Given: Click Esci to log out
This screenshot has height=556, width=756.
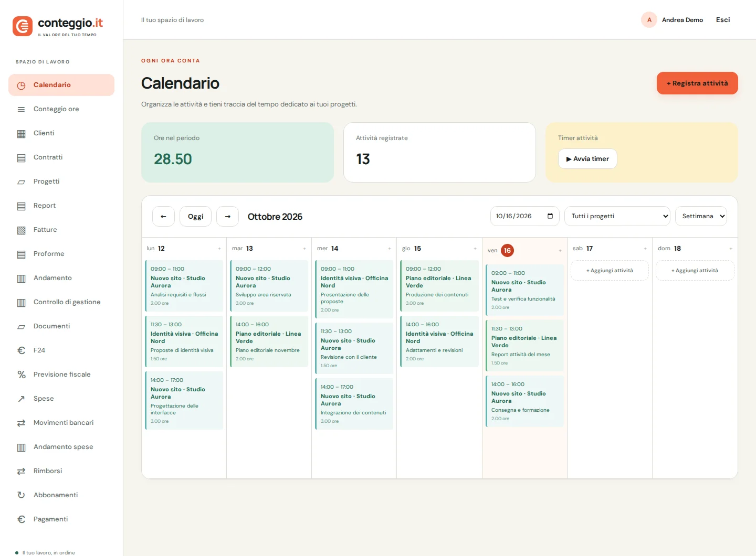Looking at the screenshot, I should 723,20.
